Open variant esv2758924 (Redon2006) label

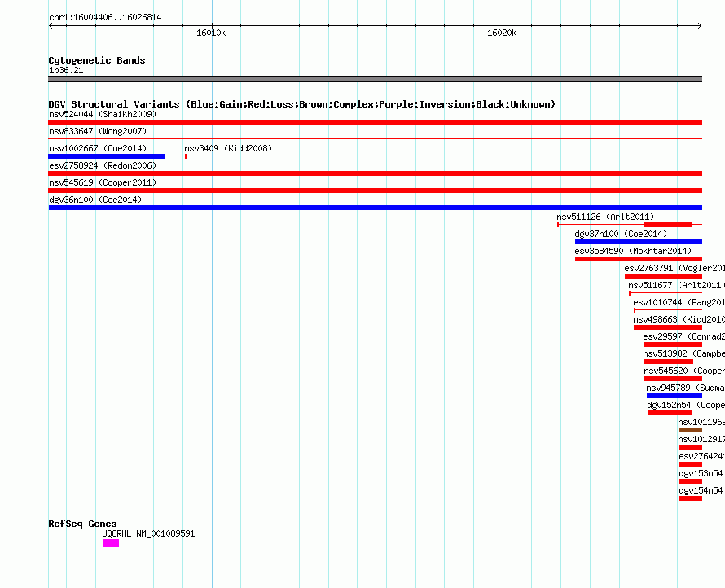click(103, 165)
